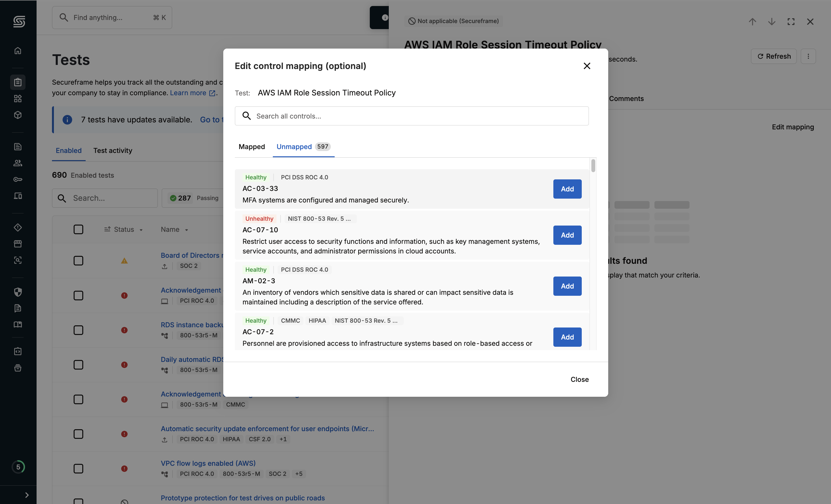Open Prototype protection for test drives link
The width and height of the screenshot is (831, 504).
point(243,498)
